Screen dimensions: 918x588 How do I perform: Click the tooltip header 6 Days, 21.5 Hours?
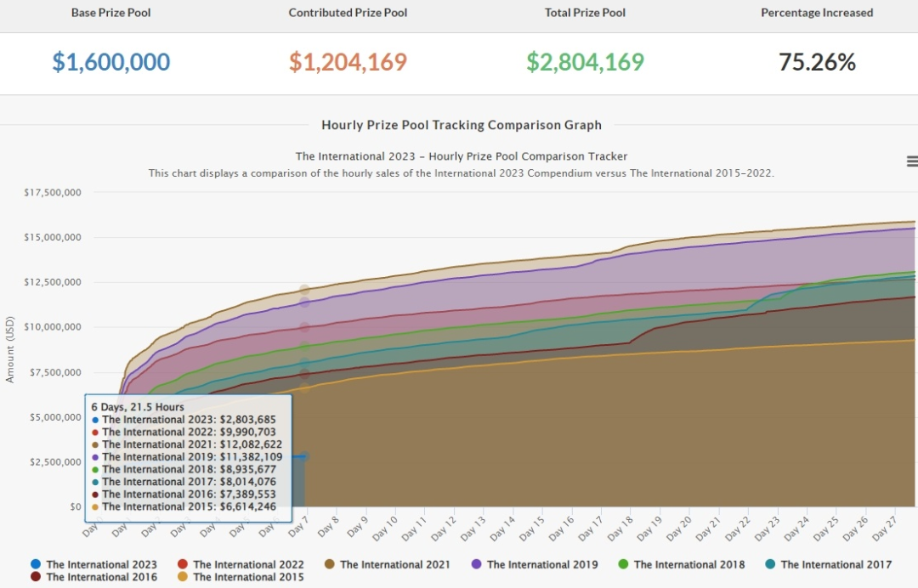138,407
